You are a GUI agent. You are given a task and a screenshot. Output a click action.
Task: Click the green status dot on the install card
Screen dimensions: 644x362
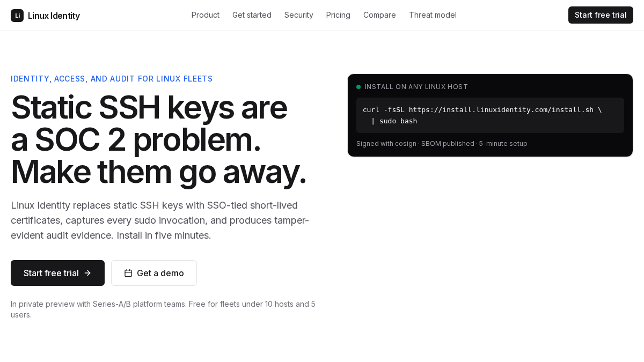click(358, 87)
